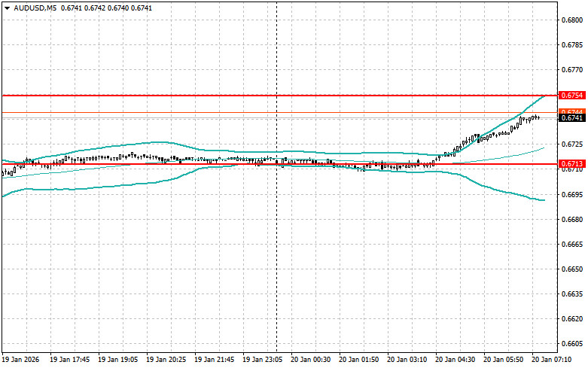The height and width of the screenshot is (368, 588).
Task: Click the 0.6680 price scale value
Action: (572, 219)
